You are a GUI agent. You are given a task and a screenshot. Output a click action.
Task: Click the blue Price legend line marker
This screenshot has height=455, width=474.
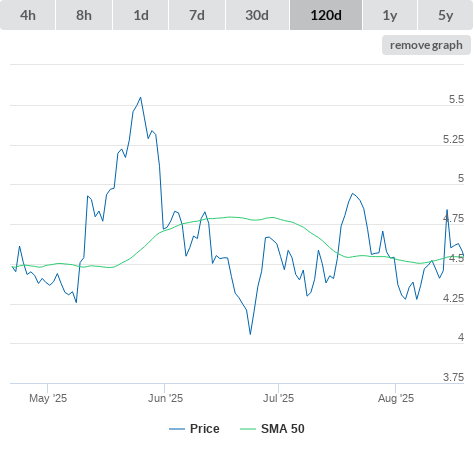(x=177, y=429)
